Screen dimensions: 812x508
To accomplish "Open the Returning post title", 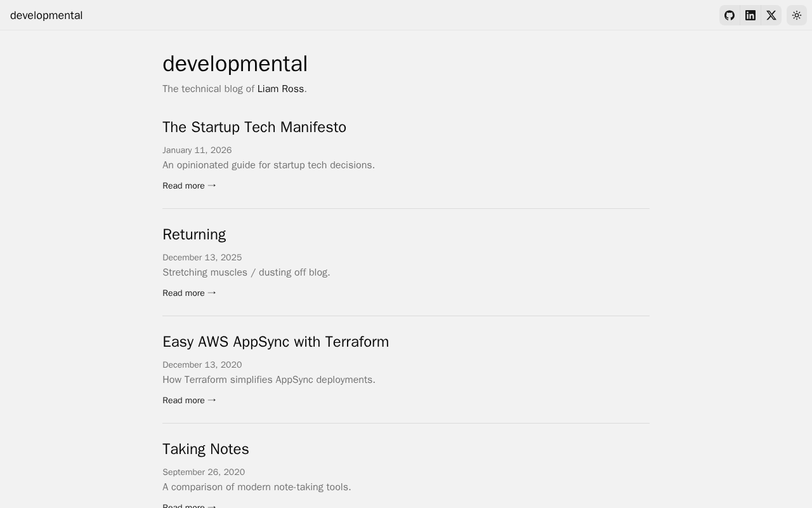I will click(194, 234).
